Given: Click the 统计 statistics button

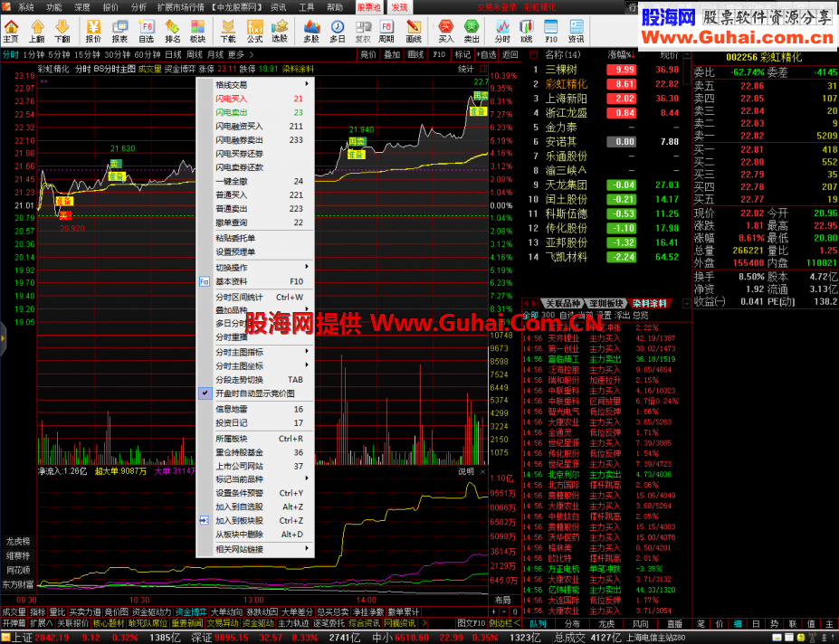Looking at the screenshot, I should click(466, 69).
